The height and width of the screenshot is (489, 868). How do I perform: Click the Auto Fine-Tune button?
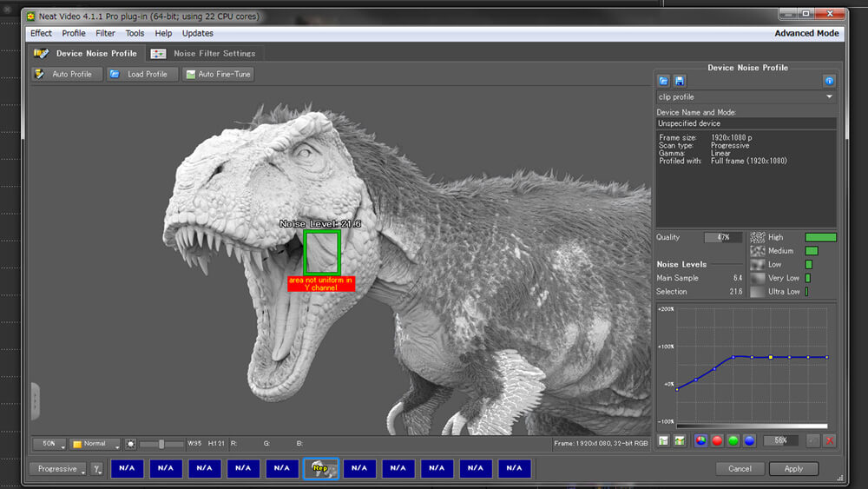(x=218, y=74)
